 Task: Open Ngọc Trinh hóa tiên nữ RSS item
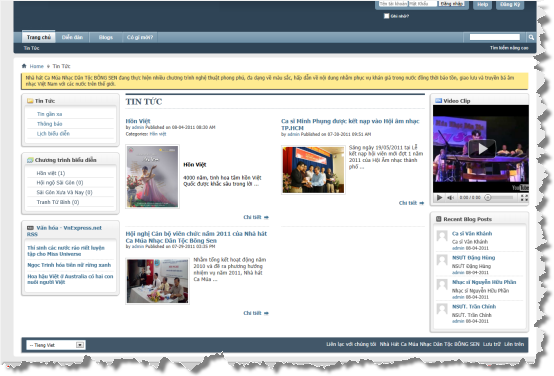pyautogui.click(x=69, y=265)
